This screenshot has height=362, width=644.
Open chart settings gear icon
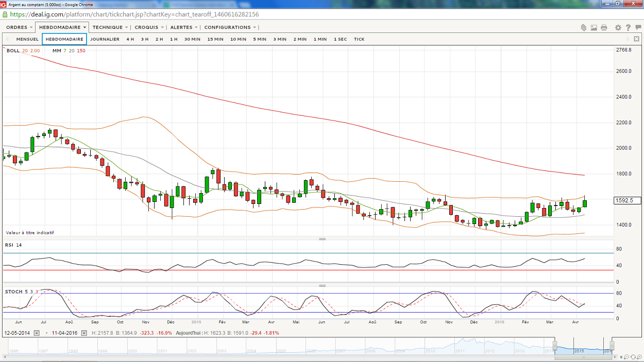pyautogui.click(x=618, y=28)
